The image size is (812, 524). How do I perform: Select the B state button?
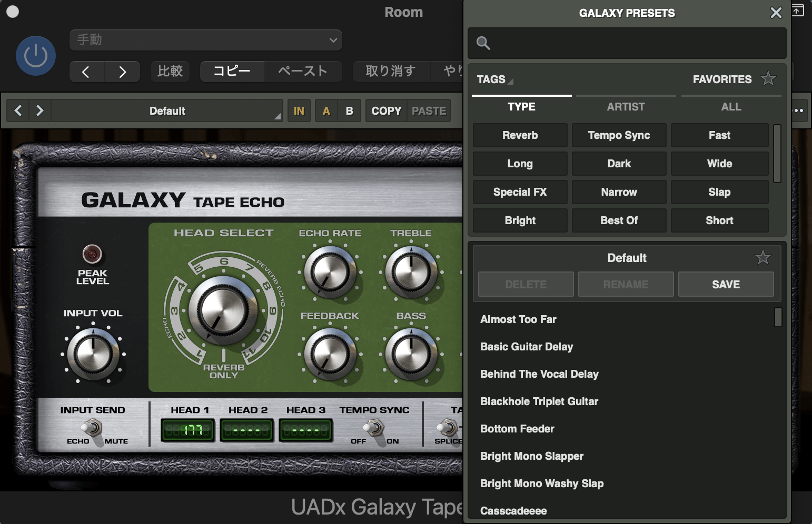(350, 111)
